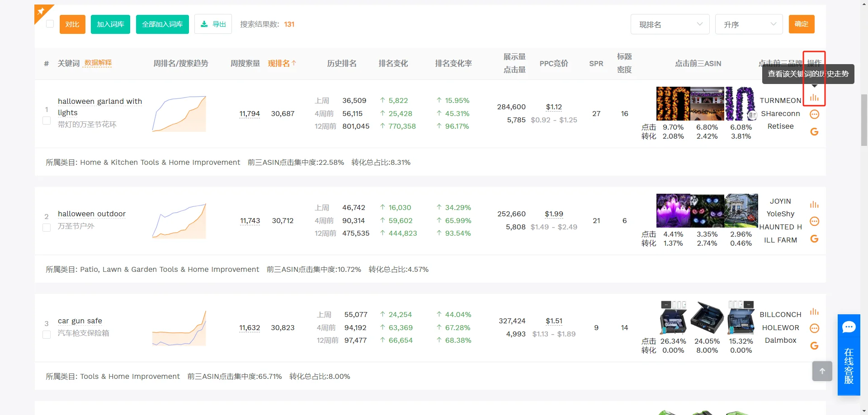Screen dimensions: 868x415
Task: Open history trend chart for halloween garland with lights
Action: pos(815,97)
